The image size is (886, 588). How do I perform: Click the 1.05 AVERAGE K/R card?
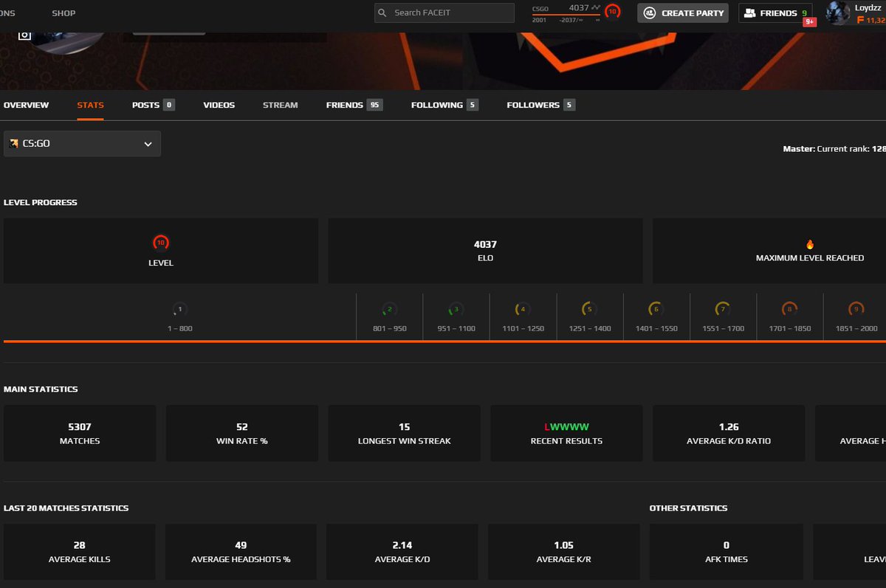(564, 552)
